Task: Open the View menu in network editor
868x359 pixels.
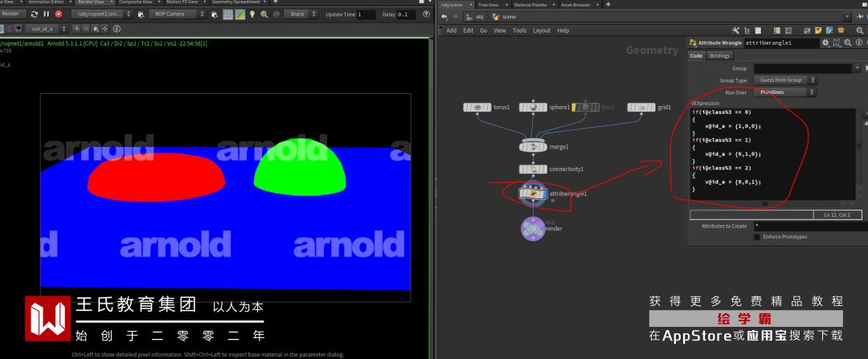Action: click(500, 31)
